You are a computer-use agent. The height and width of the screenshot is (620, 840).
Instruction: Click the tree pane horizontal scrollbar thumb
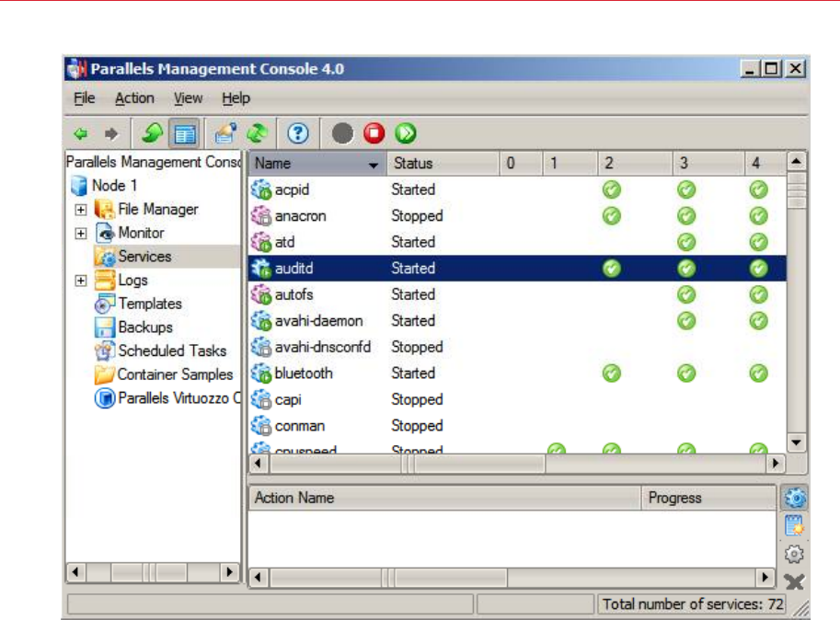pos(149,572)
